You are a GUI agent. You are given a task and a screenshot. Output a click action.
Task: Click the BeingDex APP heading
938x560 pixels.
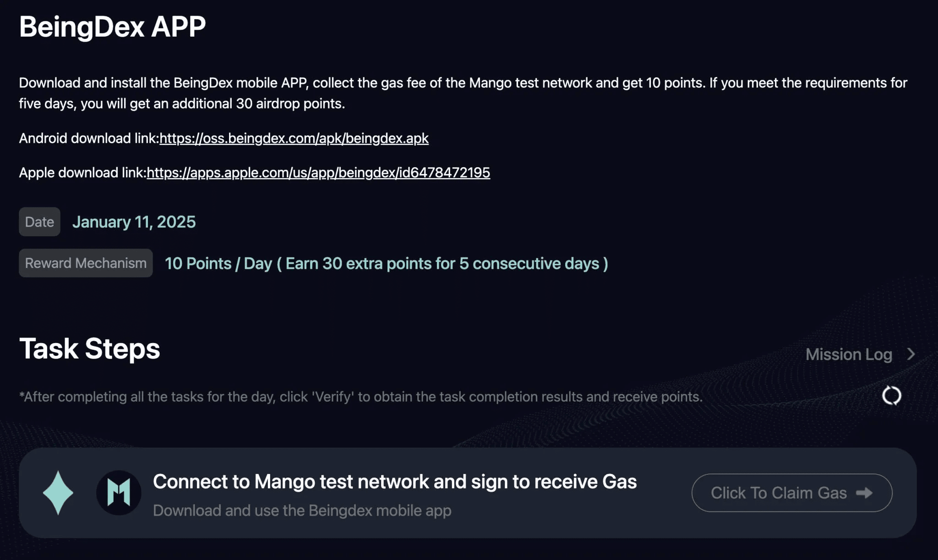[112, 27]
